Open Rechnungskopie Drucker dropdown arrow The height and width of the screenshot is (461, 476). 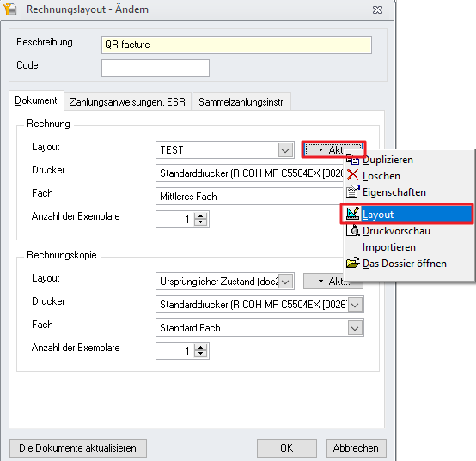point(355,305)
